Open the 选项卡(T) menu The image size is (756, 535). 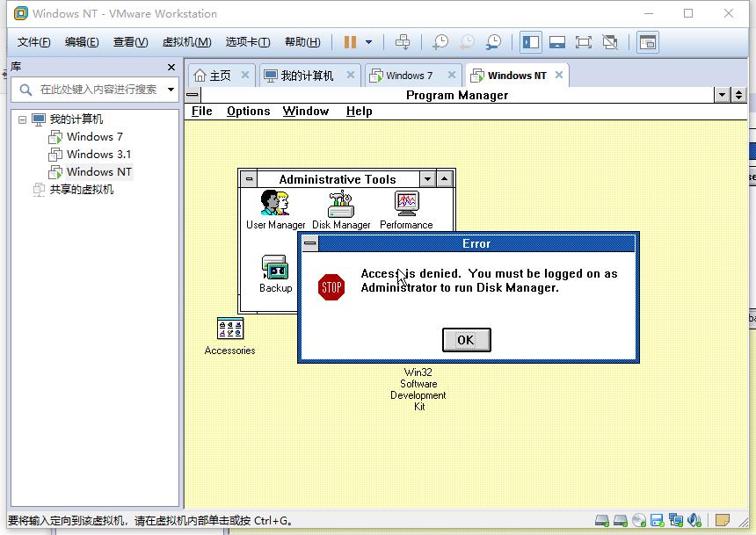(248, 42)
